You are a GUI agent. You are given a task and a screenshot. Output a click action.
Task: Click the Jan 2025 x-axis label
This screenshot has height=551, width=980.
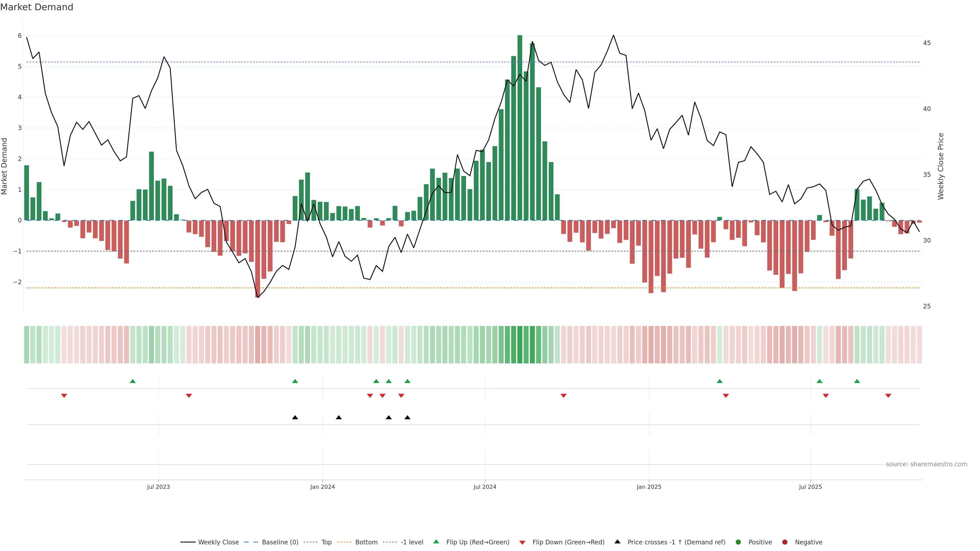649,487
